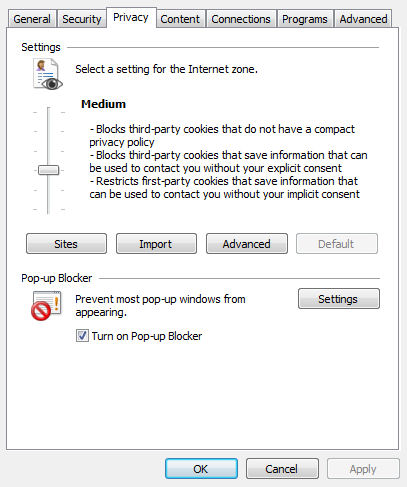Image resolution: width=407 pixels, height=487 pixels.
Task: Click the greyed Default button
Action: point(337,244)
